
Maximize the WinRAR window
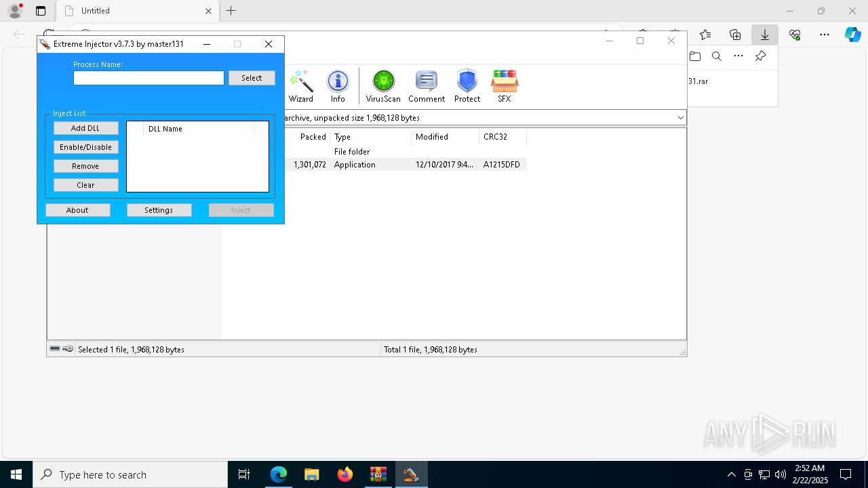pos(639,41)
